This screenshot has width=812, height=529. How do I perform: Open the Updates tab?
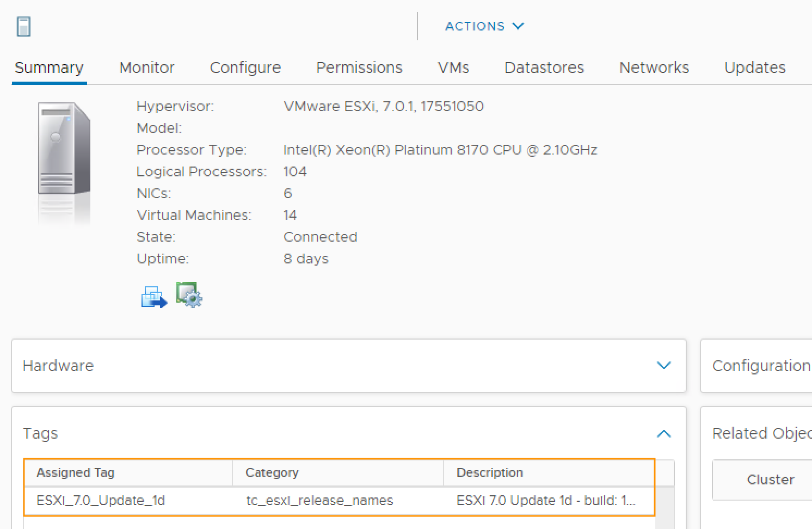754,67
